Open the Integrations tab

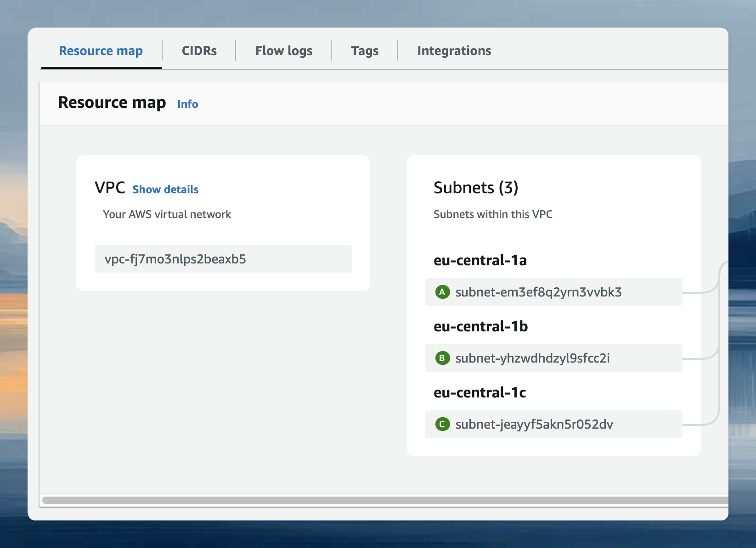click(x=454, y=50)
